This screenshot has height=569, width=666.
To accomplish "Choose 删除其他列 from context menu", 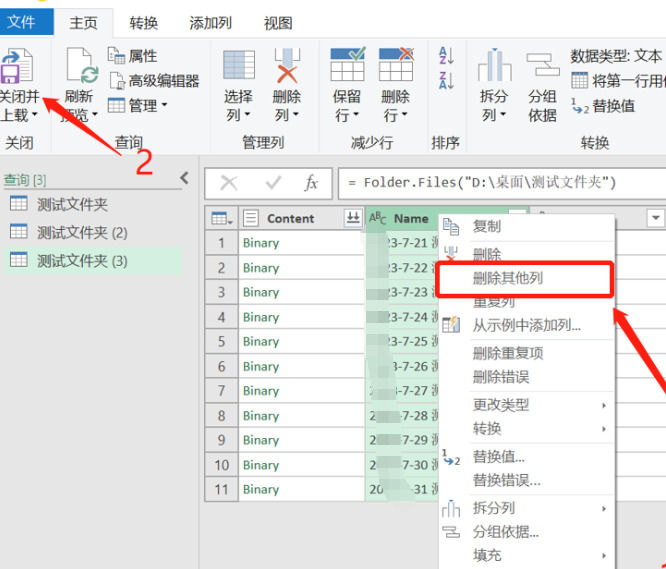I will point(508,278).
